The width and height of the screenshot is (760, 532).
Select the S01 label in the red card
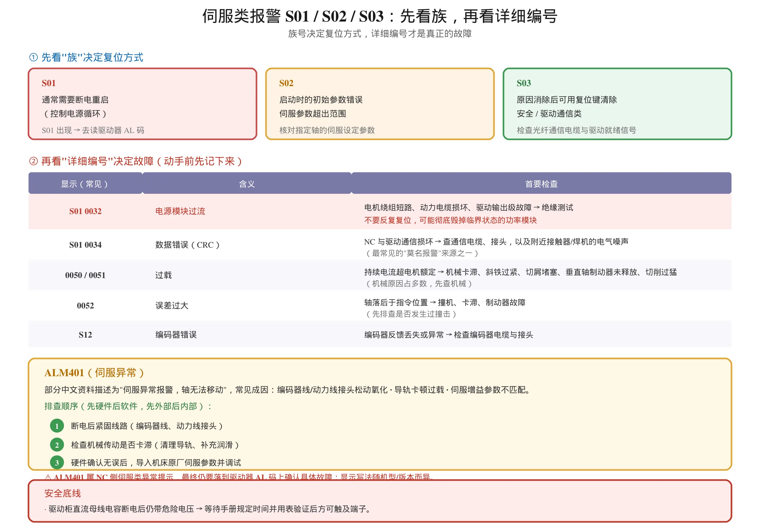click(x=49, y=83)
